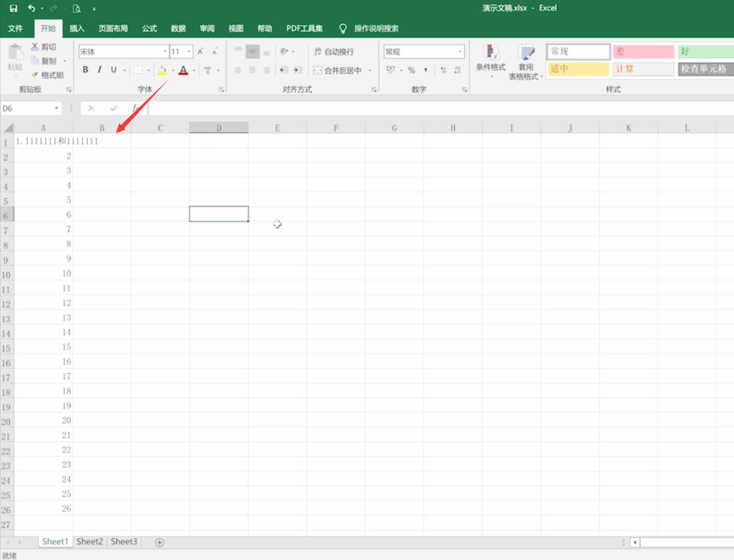
Task: Click the text orientation icon
Action: coord(284,51)
